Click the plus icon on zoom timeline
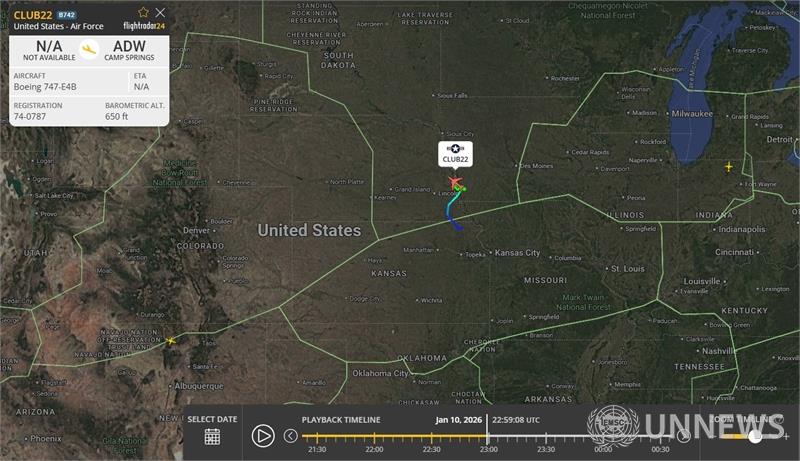 point(786,436)
